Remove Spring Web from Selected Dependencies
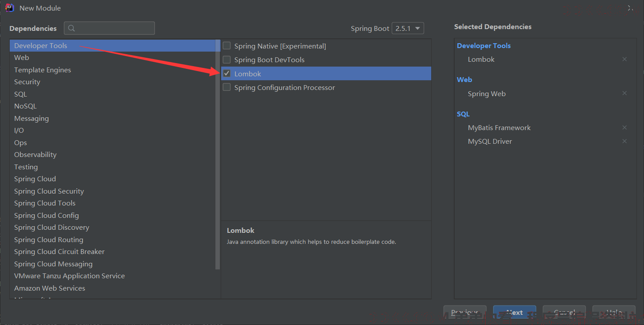644x325 pixels. click(x=625, y=93)
